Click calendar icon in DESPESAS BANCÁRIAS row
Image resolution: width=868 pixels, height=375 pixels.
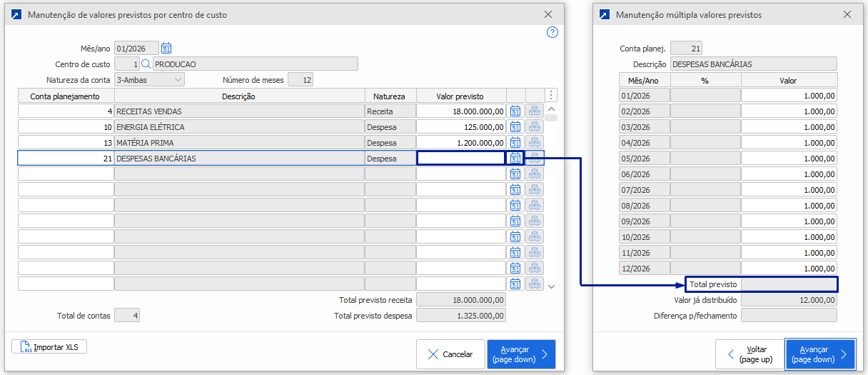(516, 159)
